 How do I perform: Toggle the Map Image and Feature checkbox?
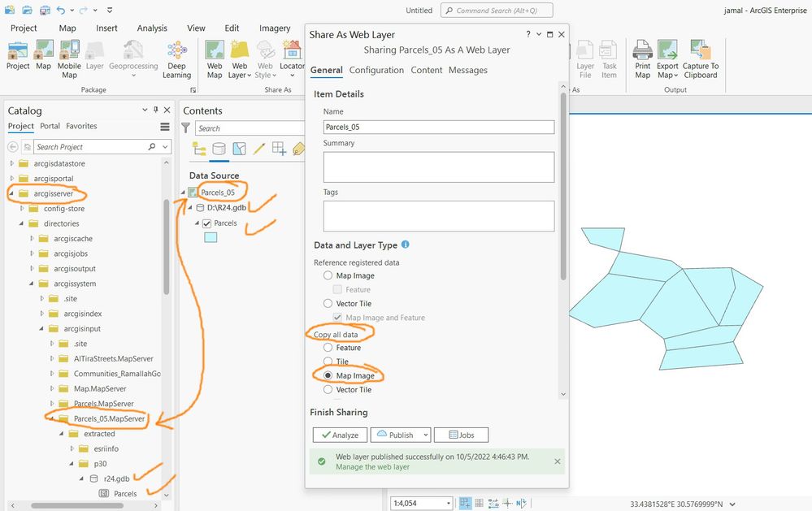[337, 318]
